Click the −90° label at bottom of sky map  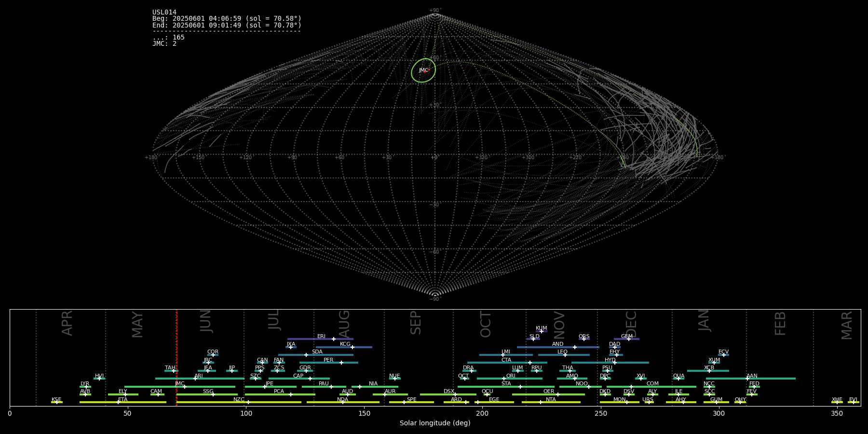[x=435, y=299]
